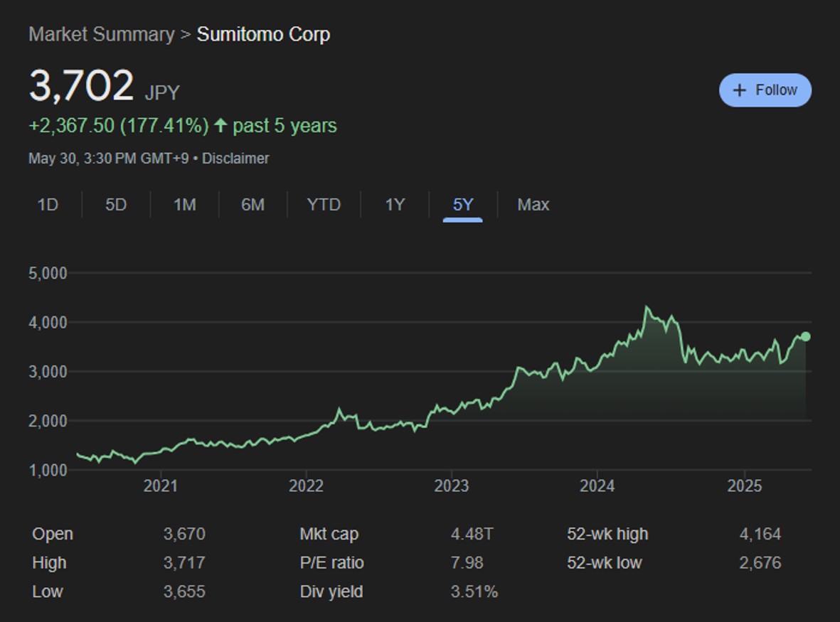
Task: Click the Open value 3,670
Action: coord(184,534)
